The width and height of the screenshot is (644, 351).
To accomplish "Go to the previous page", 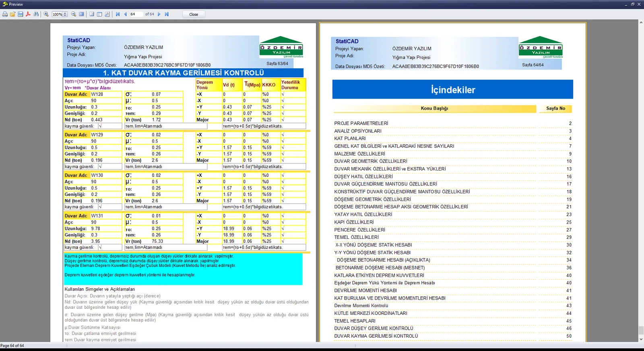I will click(125, 14).
